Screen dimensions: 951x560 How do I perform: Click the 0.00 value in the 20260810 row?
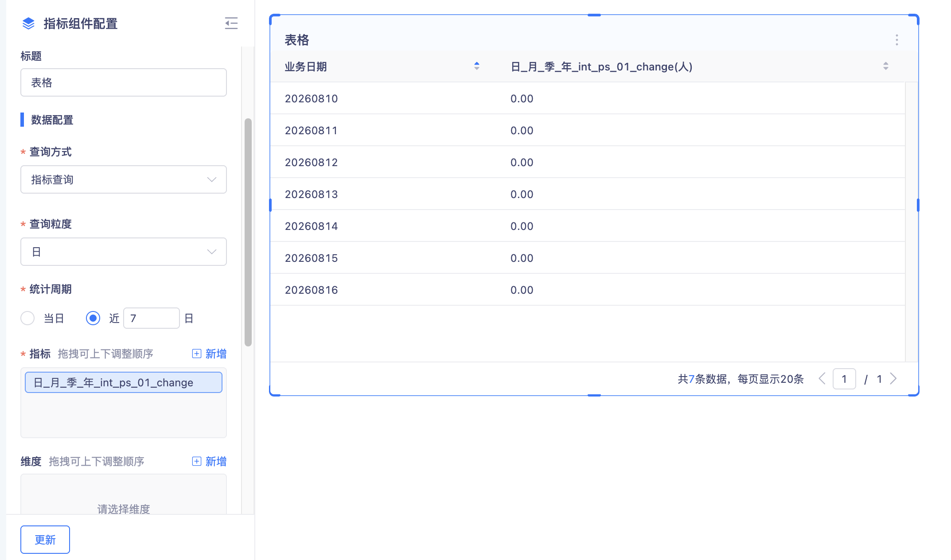522,98
